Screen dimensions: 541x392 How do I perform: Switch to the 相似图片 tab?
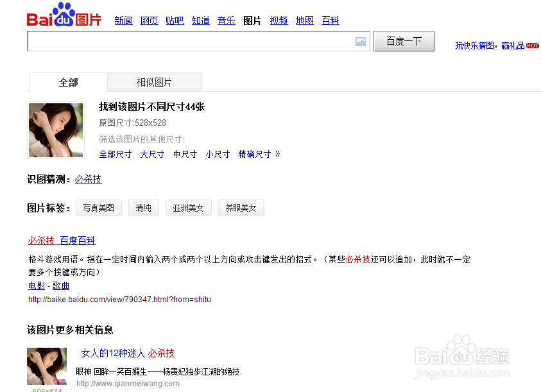(154, 82)
